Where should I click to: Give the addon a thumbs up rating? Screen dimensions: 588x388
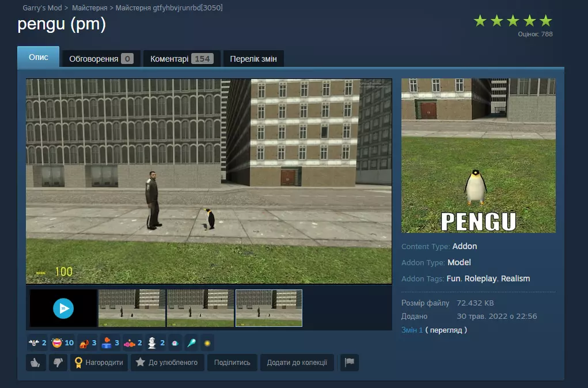(x=36, y=363)
